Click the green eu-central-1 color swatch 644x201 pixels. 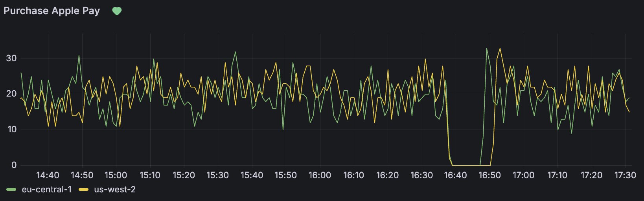[12, 190]
